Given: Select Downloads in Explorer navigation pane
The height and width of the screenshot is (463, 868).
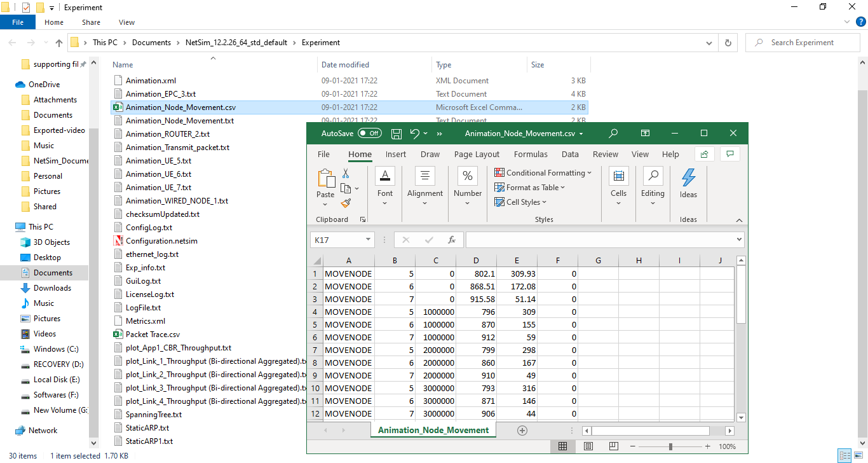Looking at the screenshot, I should coord(53,288).
